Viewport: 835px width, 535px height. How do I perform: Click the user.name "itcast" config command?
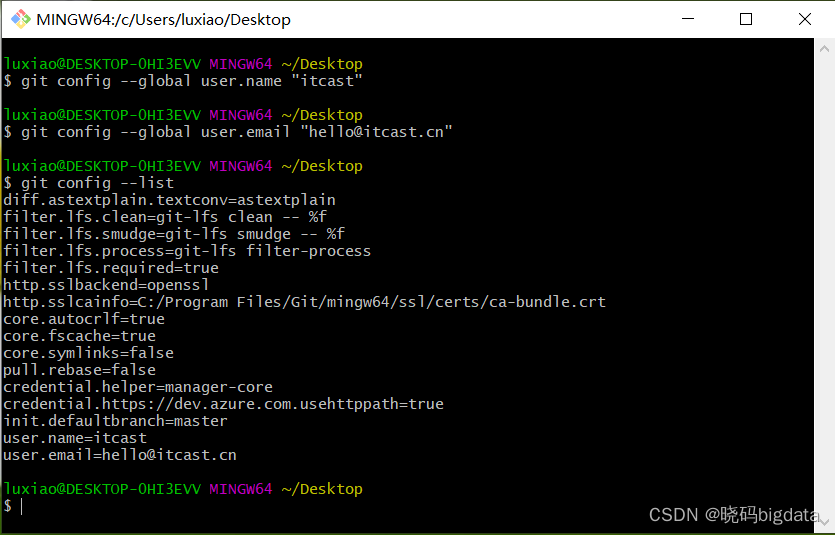[192, 81]
